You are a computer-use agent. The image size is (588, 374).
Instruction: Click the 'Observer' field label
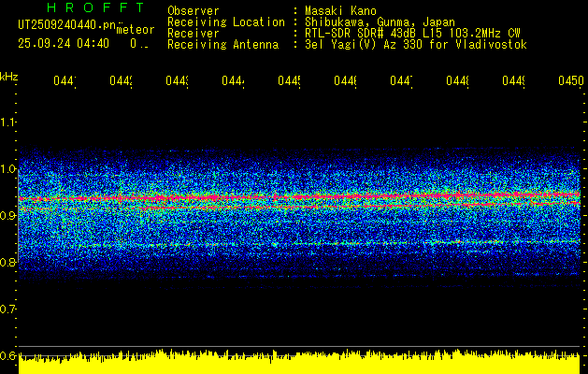click(x=194, y=11)
